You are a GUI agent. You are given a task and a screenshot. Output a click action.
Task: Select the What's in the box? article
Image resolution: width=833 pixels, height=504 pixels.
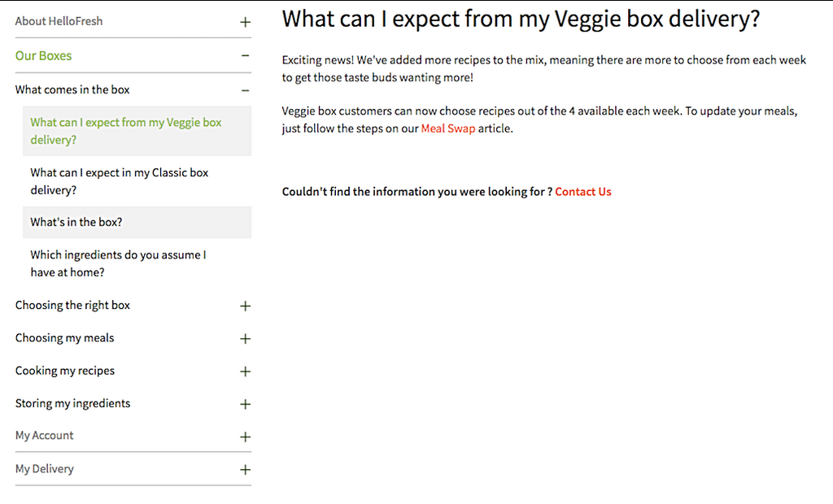point(76,222)
